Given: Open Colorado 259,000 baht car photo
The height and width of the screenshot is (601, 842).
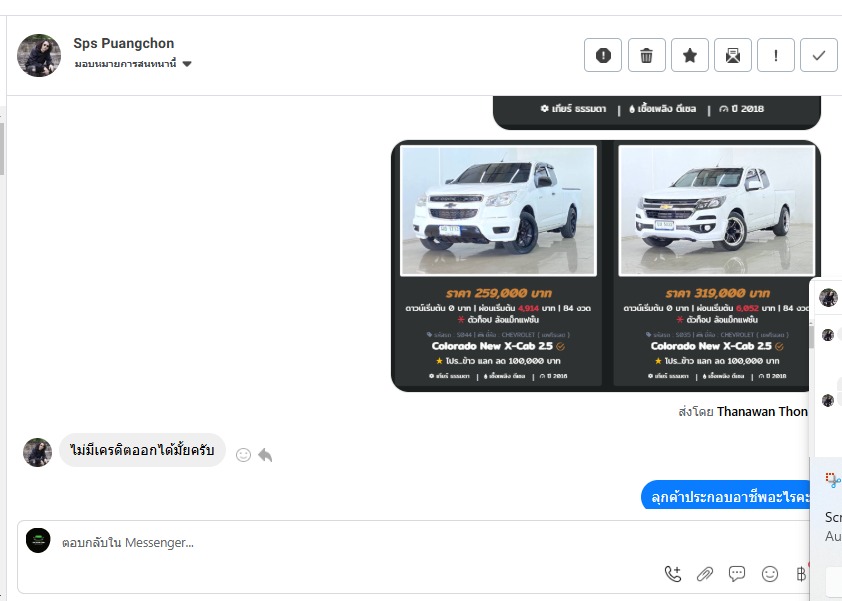Looking at the screenshot, I should click(x=498, y=211).
